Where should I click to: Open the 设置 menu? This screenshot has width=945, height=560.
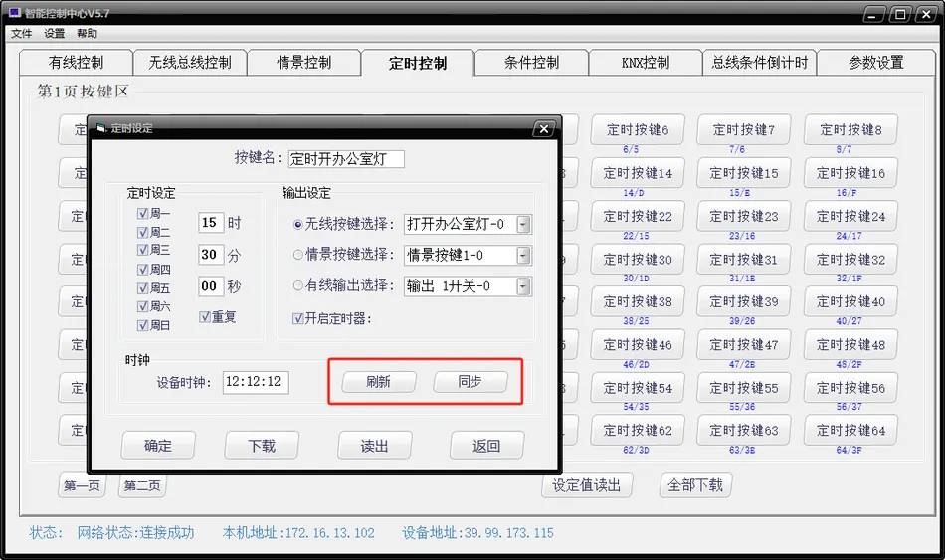[55, 33]
